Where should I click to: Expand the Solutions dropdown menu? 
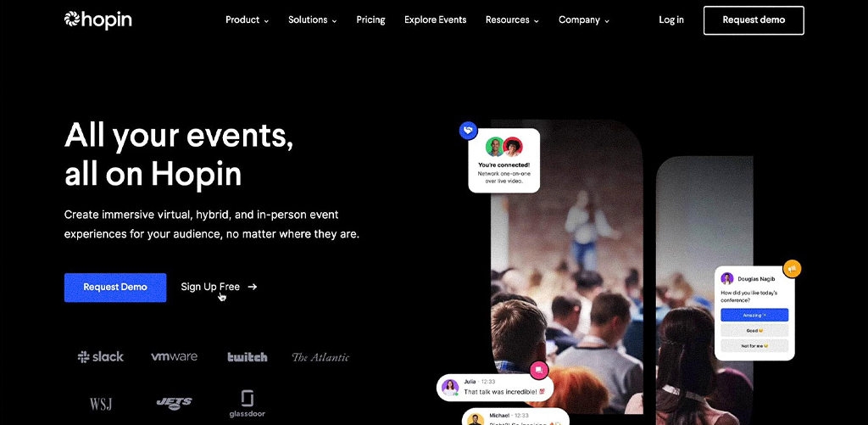pyautogui.click(x=312, y=20)
